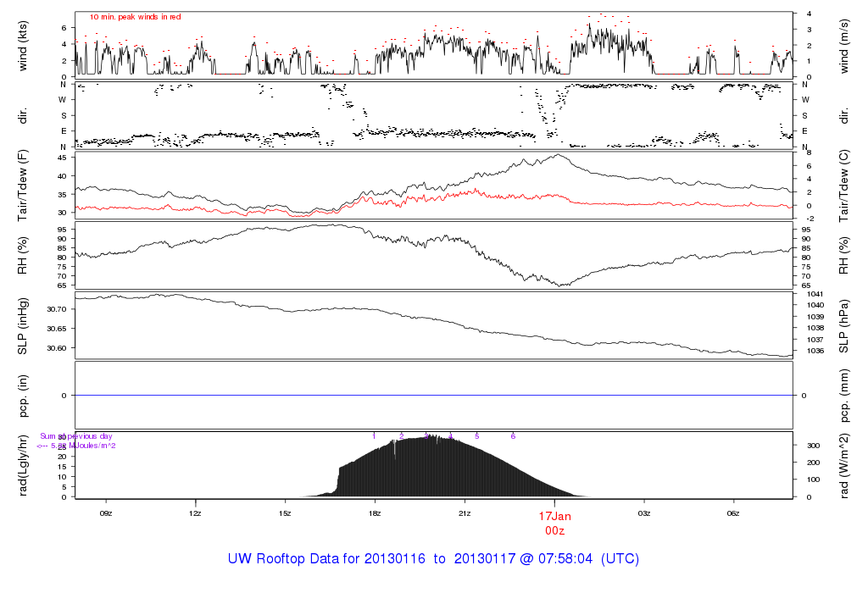The image size is (868, 593).
Task: Click the left 'RH (%)' humidity axis label
Action: click(22, 255)
